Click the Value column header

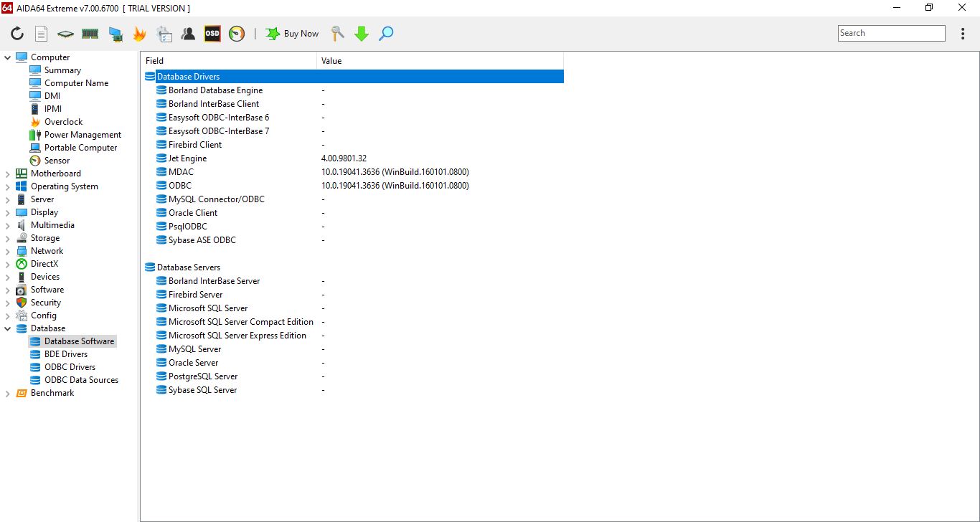(440, 61)
